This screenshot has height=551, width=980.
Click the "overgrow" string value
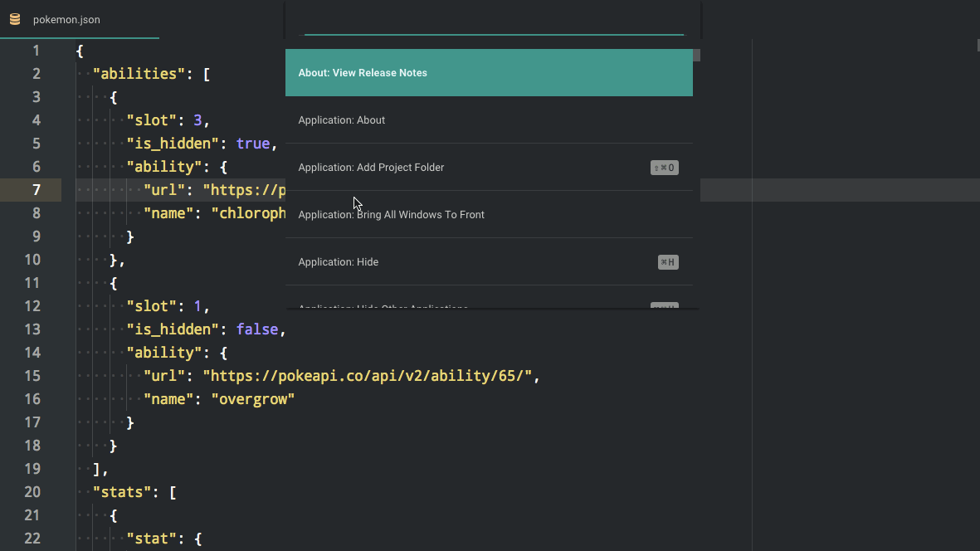pos(253,398)
